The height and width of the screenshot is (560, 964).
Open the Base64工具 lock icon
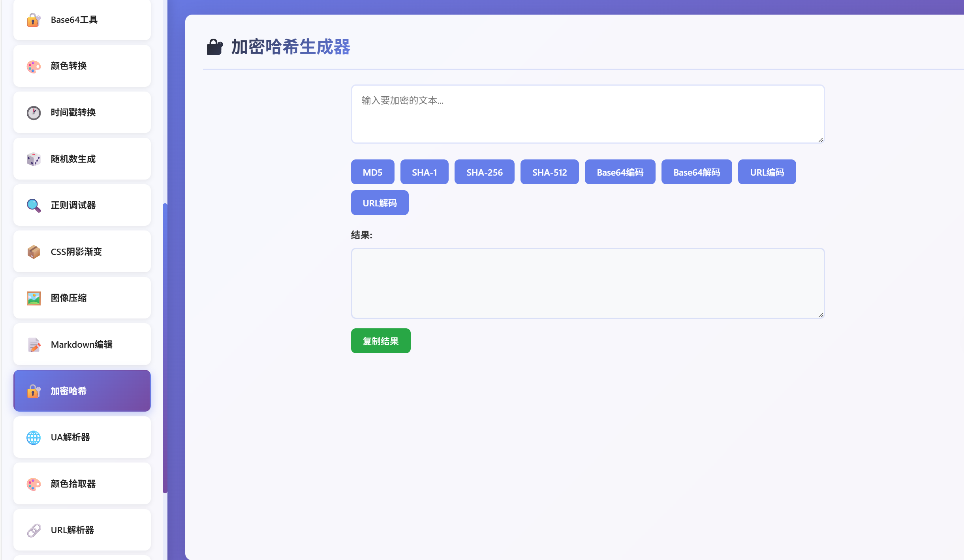(x=34, y=20)
